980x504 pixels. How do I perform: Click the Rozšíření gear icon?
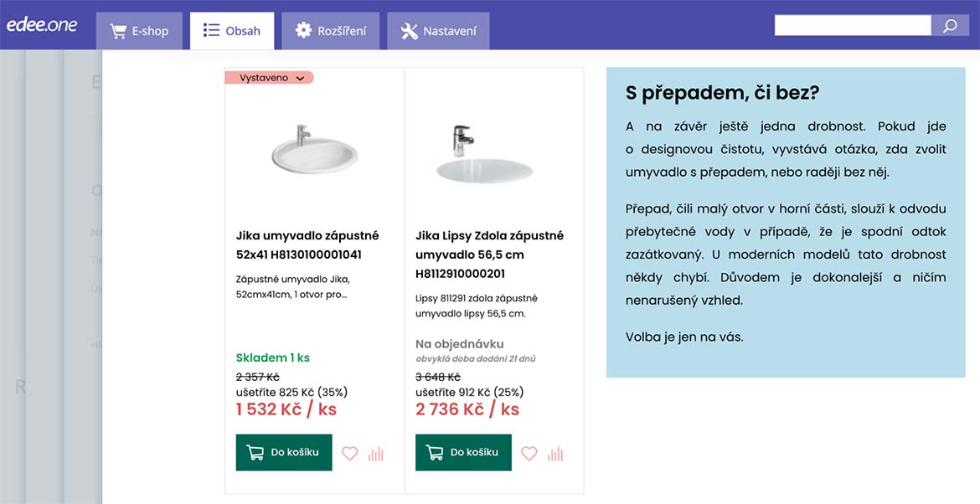click(304, 30)
